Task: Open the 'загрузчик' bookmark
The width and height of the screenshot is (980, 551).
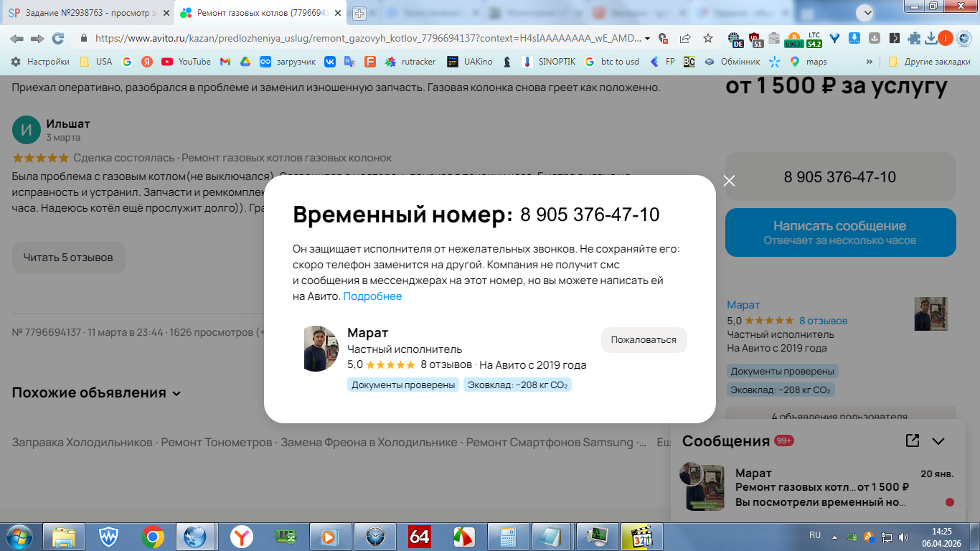Action: (288, 62)
